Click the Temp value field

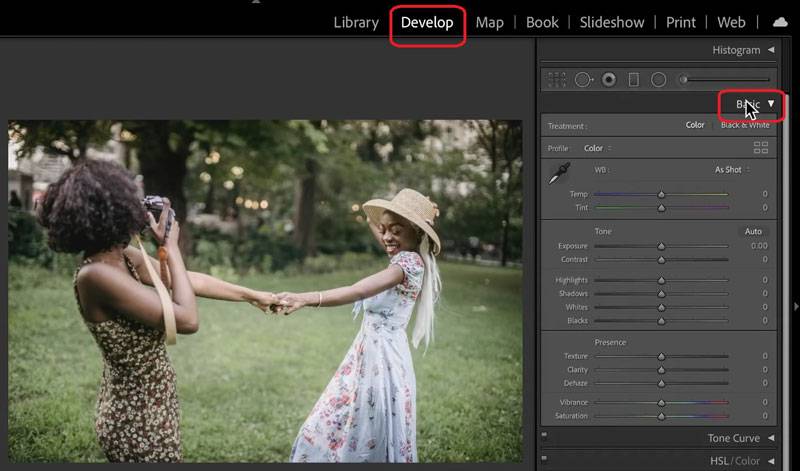click(x=765, y=194)
